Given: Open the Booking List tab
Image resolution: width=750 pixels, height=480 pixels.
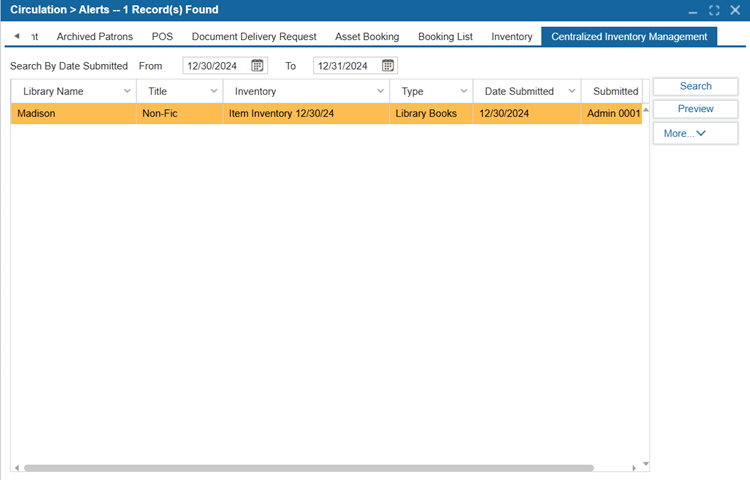Looking at the screenshot, I should pos(445,36).
